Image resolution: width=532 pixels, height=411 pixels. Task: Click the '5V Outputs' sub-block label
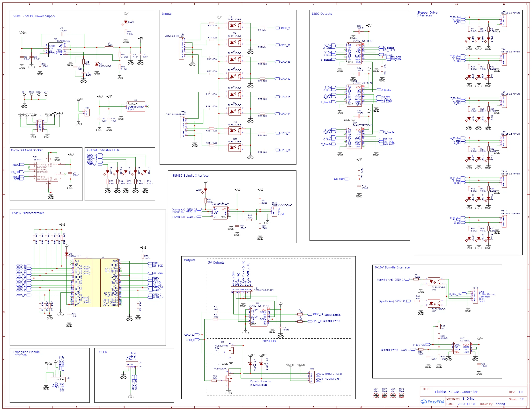pos(216,263)
